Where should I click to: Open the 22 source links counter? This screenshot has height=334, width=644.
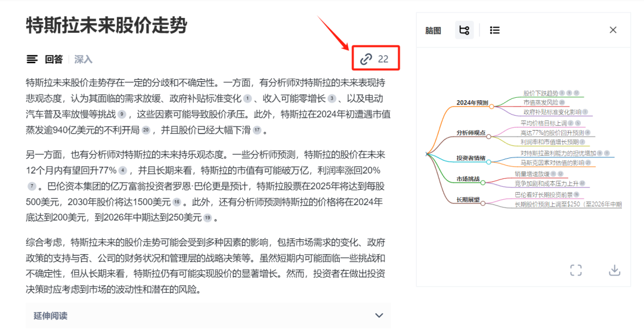(x=375, y=58)
